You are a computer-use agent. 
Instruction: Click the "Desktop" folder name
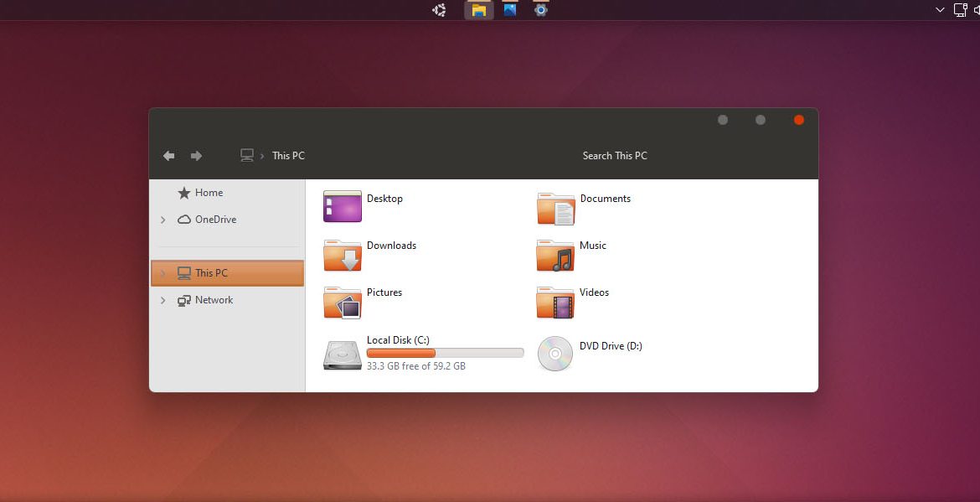pyautogui.click(x=384, y=199)
